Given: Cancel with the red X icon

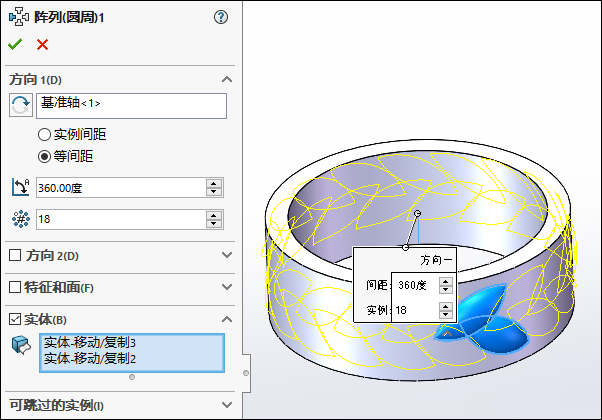Looking at the screenshot, I should click(42, 45).
